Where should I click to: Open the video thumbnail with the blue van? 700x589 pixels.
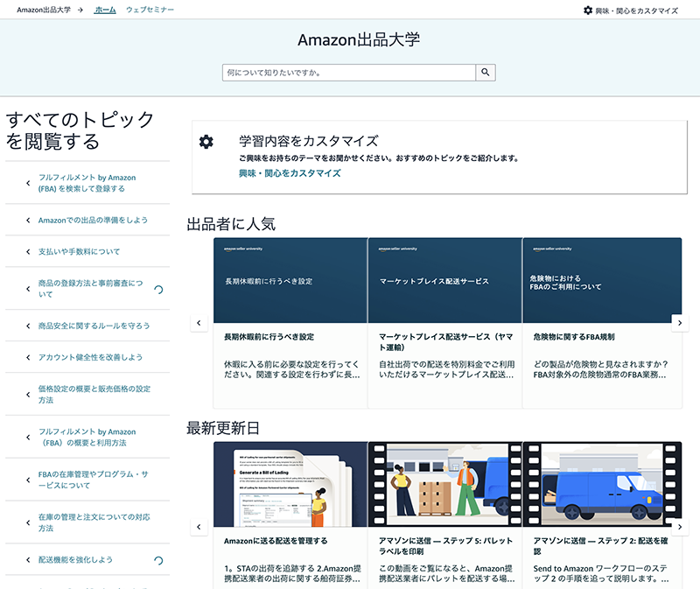pyautogui.click(x=602, y=485)
